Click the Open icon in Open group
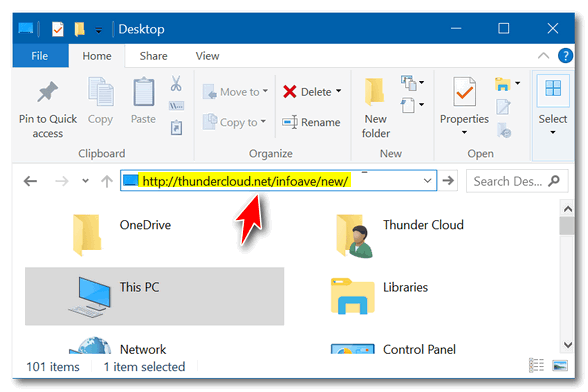The height and width of the screenshot is (392, 588). pyautogui.click(x=502, y=84)
